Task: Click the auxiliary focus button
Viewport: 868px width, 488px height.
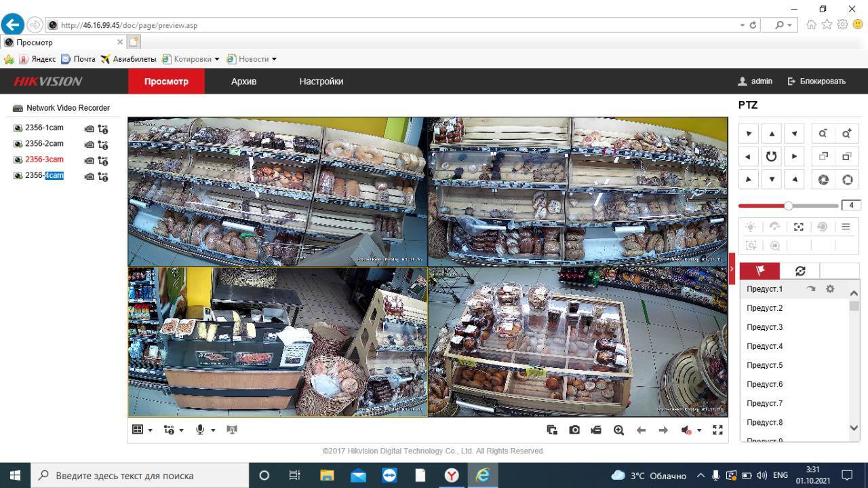Action: 799,227
